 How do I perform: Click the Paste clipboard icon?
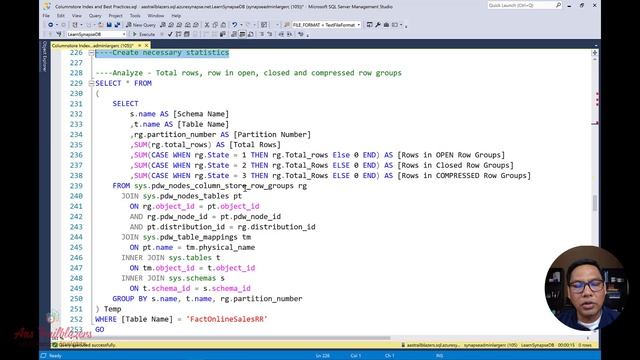[223, 25]
